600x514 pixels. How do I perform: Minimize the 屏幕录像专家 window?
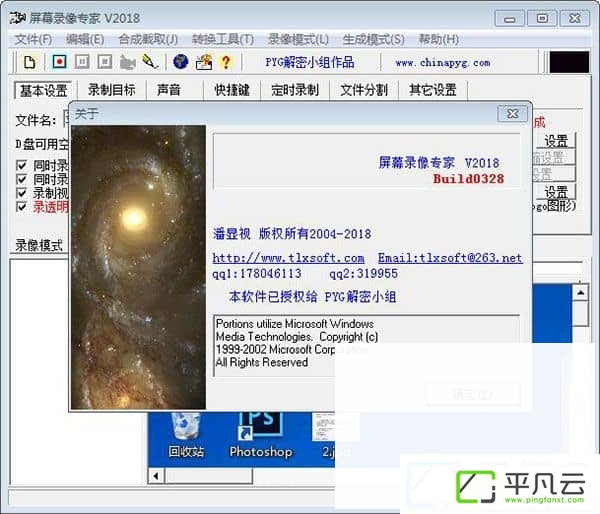pyautogui.click(x=510, y=18)
